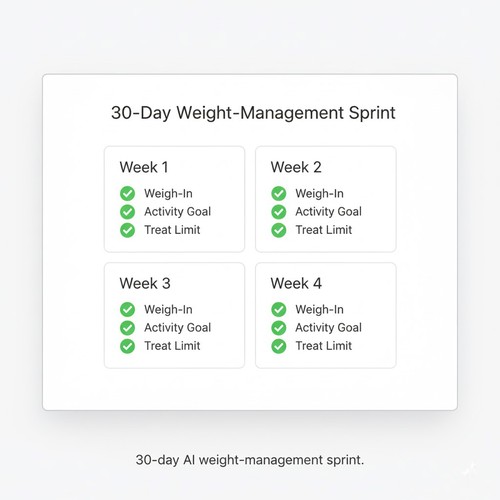
Task: Uncheck Week 2 Activity Goal check icon
Action: click(x=279, y=212)
